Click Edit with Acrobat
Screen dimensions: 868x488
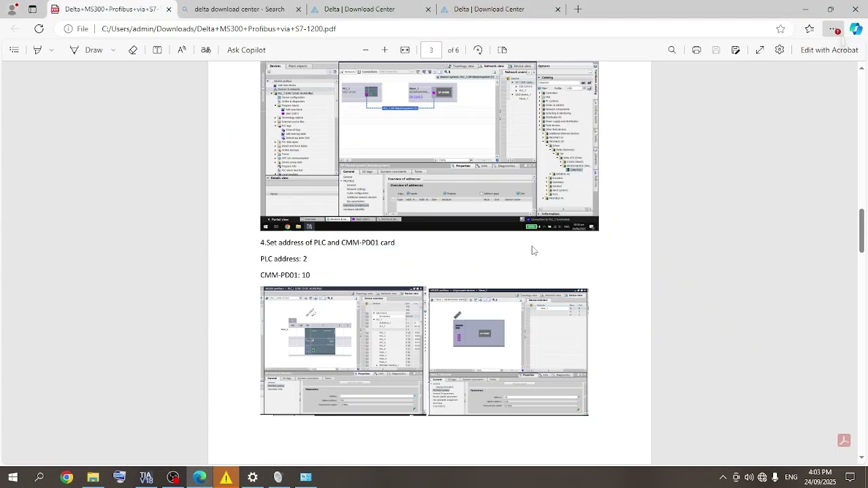pyautogui.click(x=829, y=49)
